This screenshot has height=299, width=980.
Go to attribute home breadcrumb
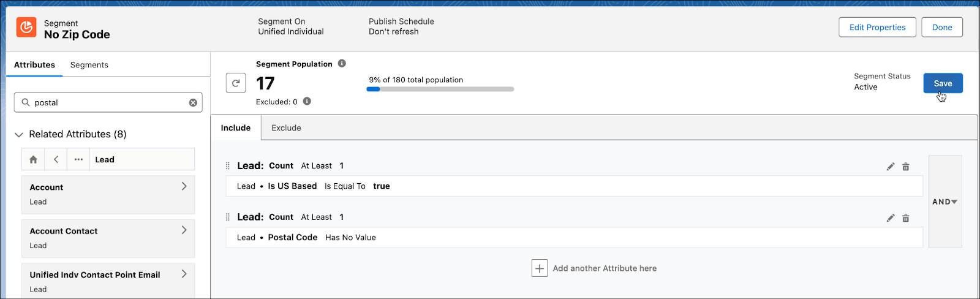pos(33,159)
